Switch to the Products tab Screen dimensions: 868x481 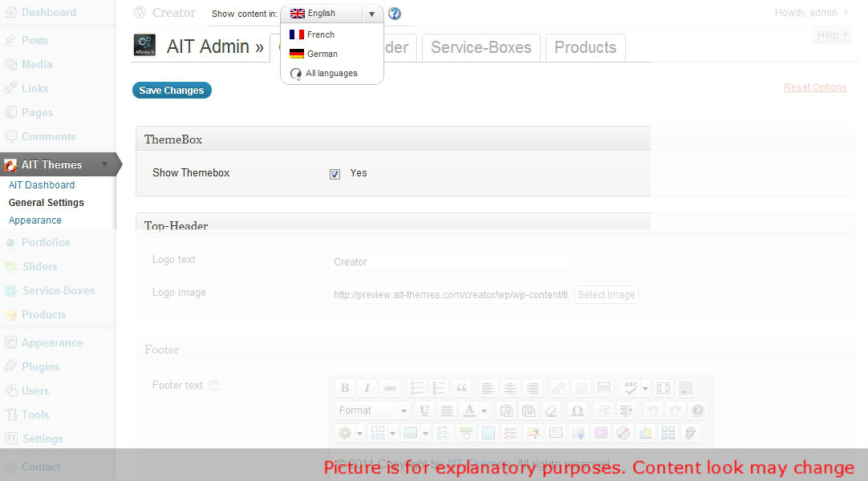(585, 47)
